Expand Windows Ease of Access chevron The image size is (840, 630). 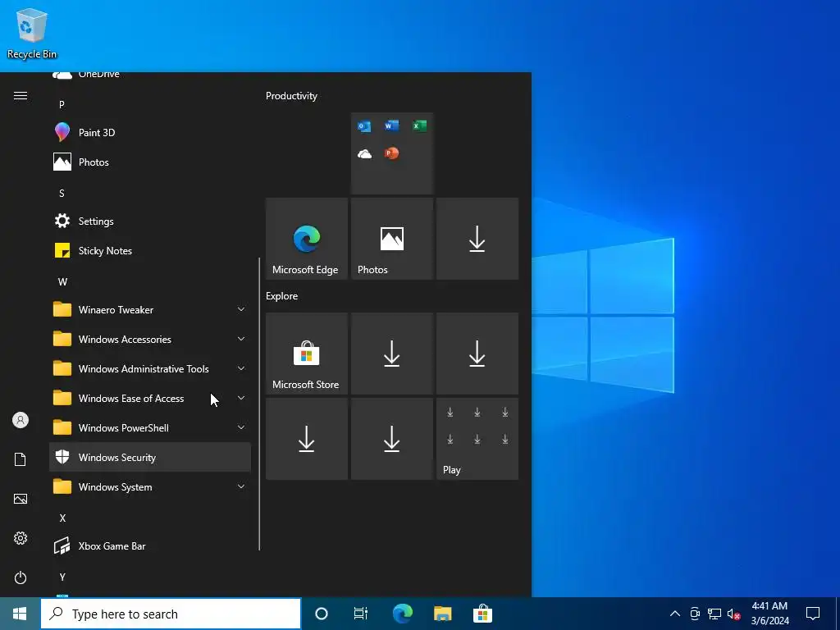[241, 398]
